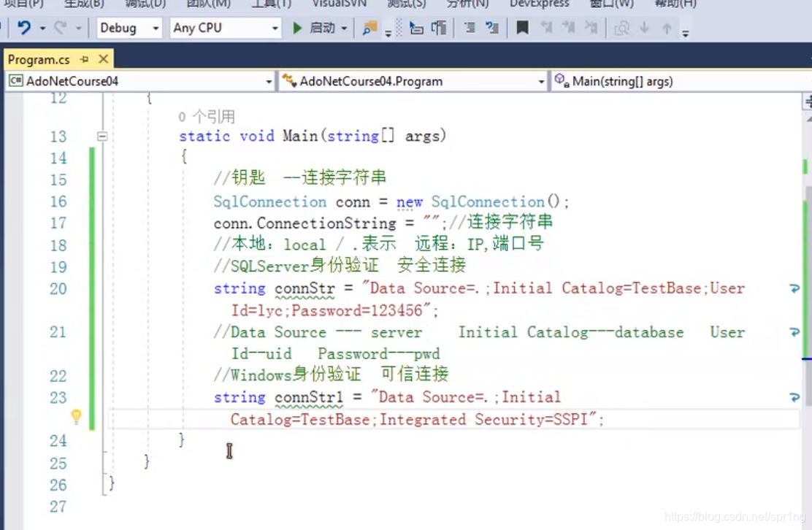Click 'Id=lyc;Password=123456' string text

click(326, 310)
